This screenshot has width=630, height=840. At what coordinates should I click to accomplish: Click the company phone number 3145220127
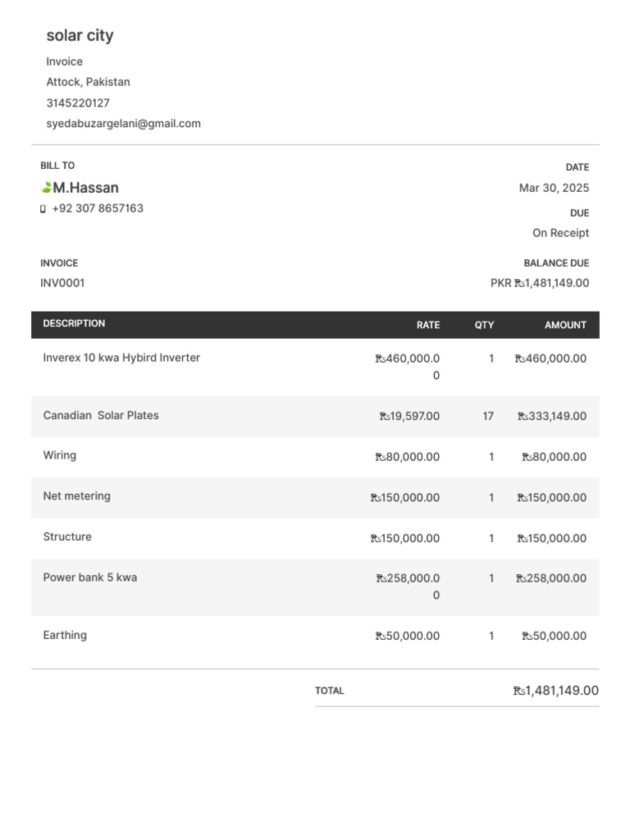[x=78, y=103]
